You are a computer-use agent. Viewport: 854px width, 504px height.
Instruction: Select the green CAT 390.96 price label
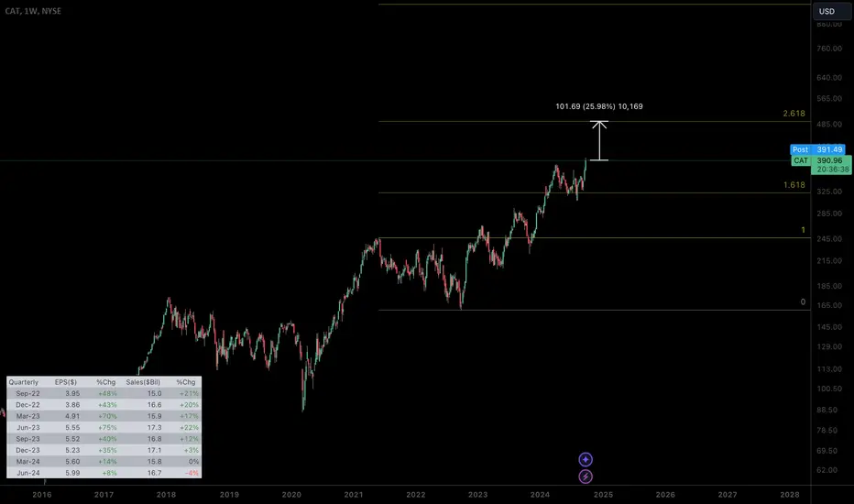coord(821,160)
